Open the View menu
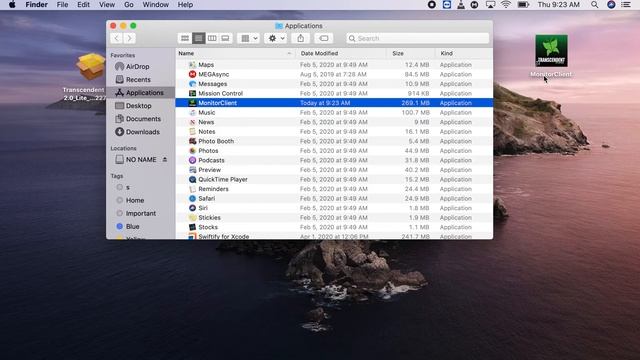The image size is (640, 360). [x=107, y=5]
